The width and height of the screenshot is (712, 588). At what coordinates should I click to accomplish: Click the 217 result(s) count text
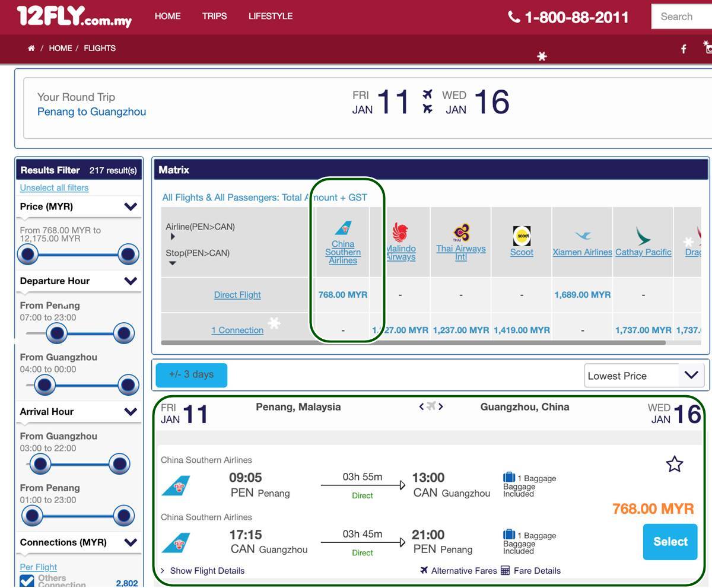coord(113,170)
